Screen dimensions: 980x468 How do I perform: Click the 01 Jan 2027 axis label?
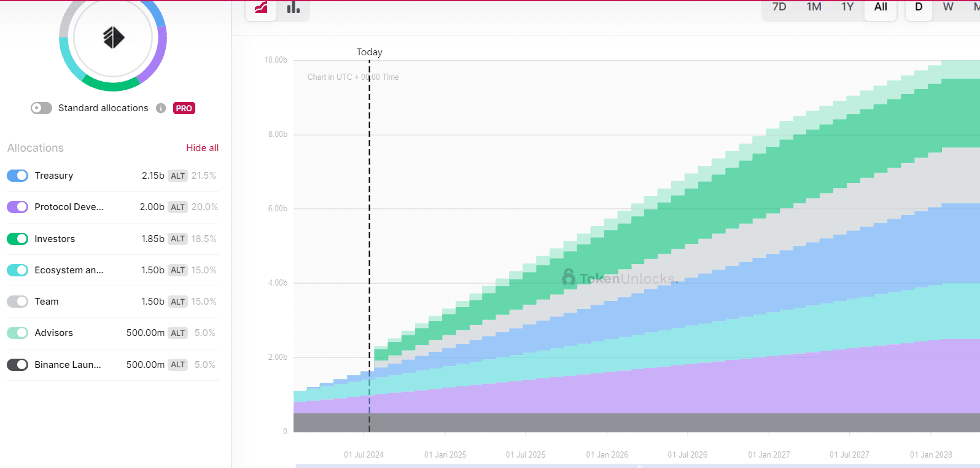(x=769, y=455)
